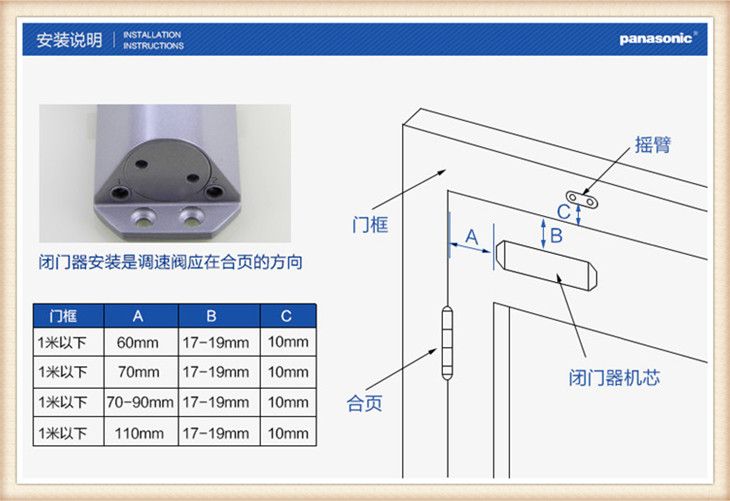
Task: Click the dimension C arrow in diagram
Action: click(577, 213)
